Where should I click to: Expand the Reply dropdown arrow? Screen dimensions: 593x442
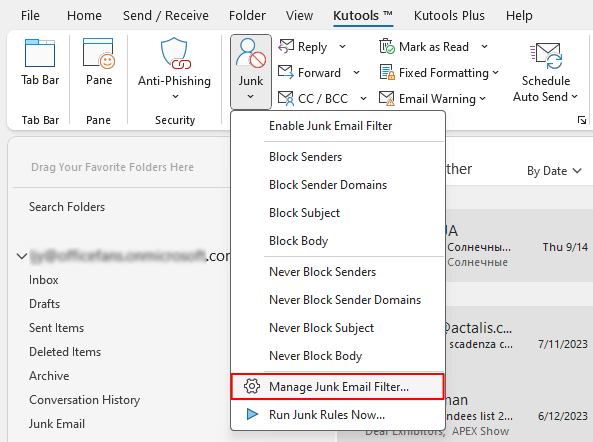pyautogui.click(x=342, y=47)
